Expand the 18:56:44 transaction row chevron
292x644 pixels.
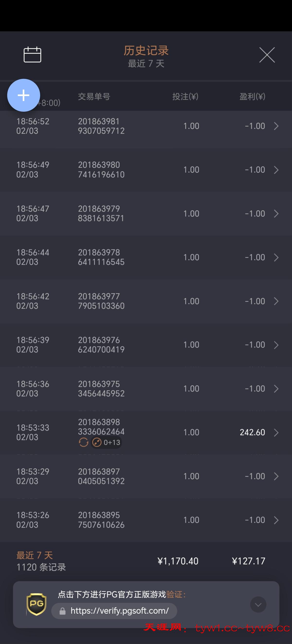[x=276, y=257]
